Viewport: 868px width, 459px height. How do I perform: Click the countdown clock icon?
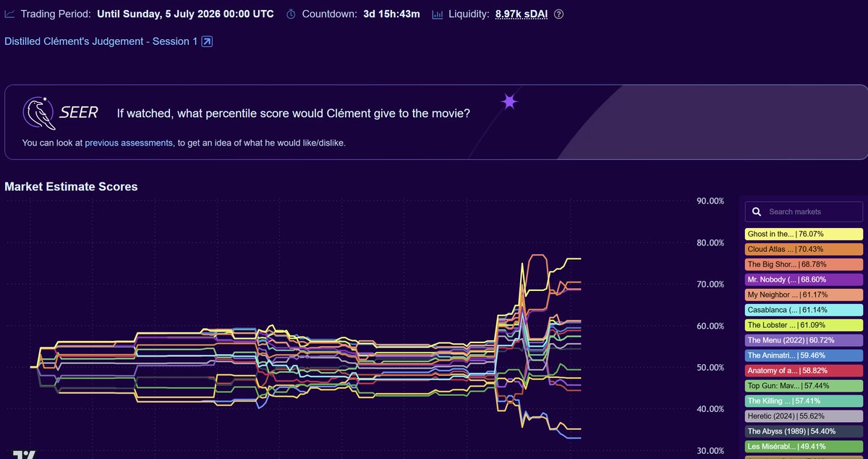[291, 14]
